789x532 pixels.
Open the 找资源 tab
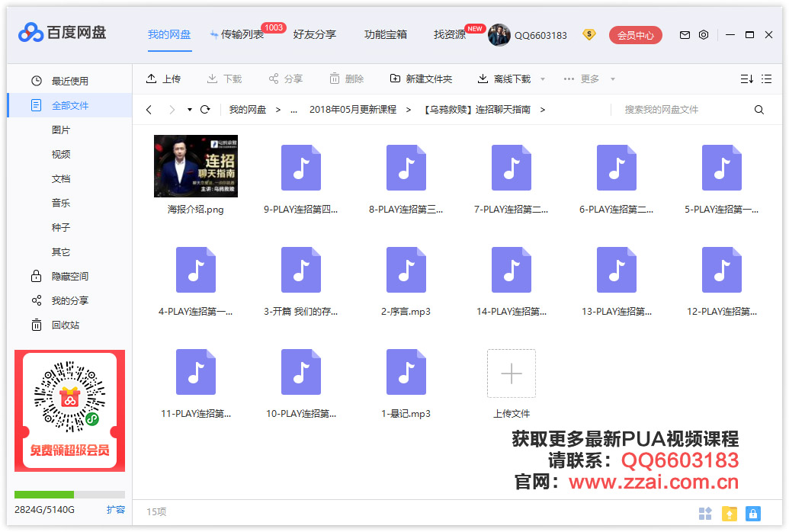(449, 34)
